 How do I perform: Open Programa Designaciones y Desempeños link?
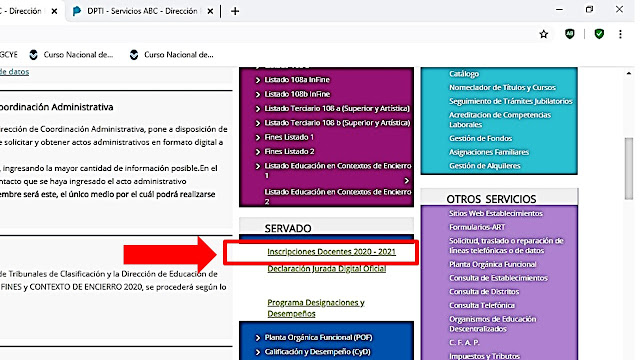316,308
